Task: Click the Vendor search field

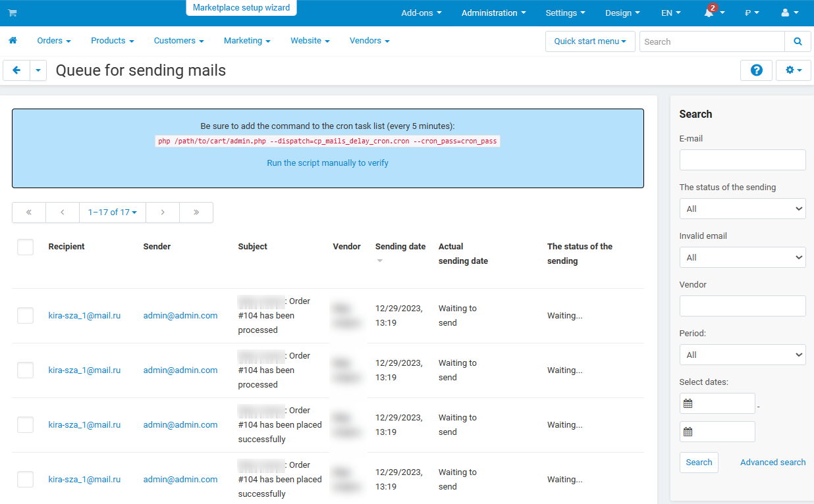Action: [742, 306]
